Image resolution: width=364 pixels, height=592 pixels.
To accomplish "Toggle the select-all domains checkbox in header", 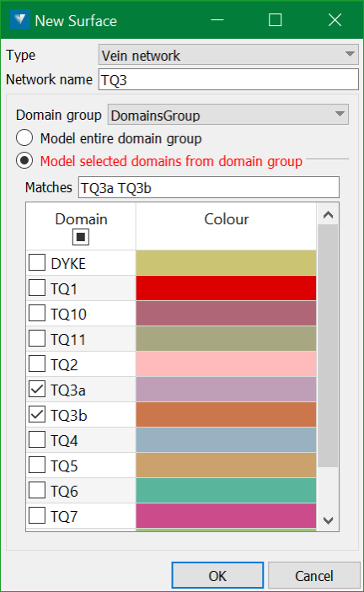I will click(81, 237).
